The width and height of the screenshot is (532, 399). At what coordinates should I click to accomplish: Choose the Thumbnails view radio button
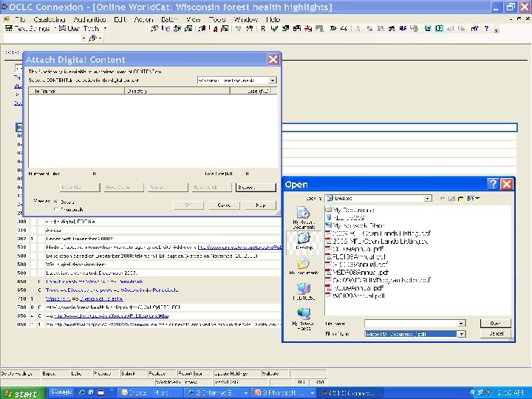coord(56,209)
